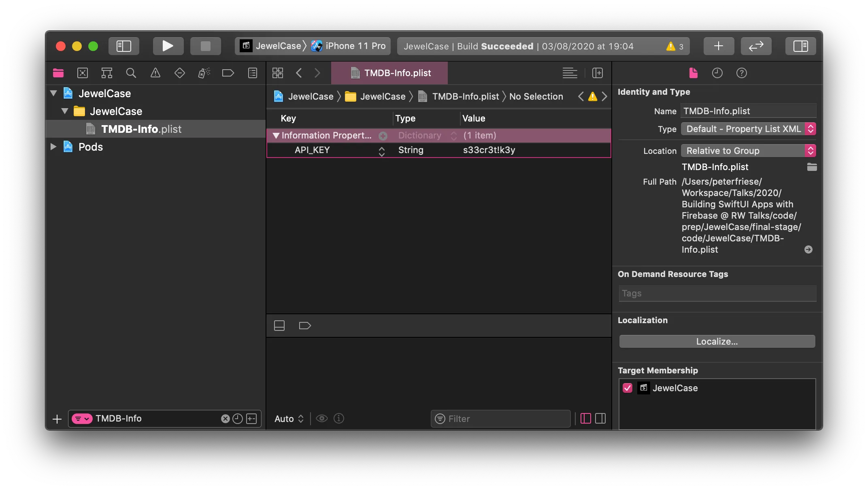Uncheck JewelCase under Target Membership
The height and width of the screenshot is (490, 868).
(628, 388)
